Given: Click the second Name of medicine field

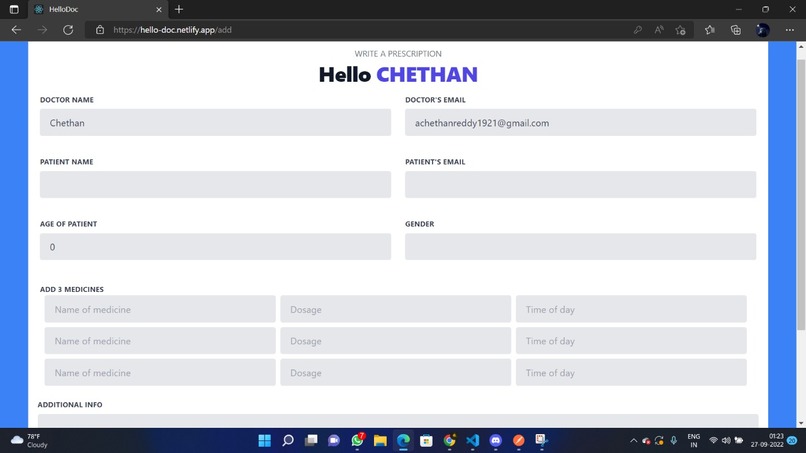Looking at the screenshot, I should tap(160, 340).
